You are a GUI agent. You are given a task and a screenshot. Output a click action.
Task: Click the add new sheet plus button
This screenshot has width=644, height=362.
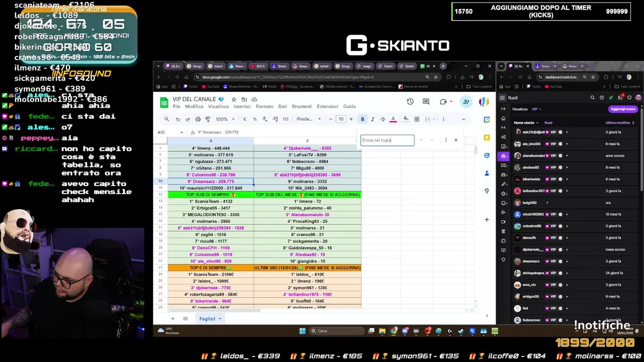click(x=173, y=319)
